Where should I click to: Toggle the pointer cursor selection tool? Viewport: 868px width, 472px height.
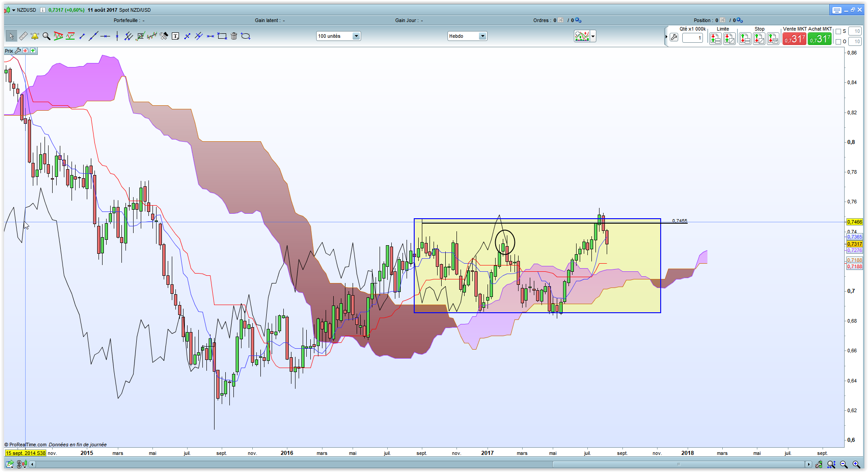coord(11,36)
